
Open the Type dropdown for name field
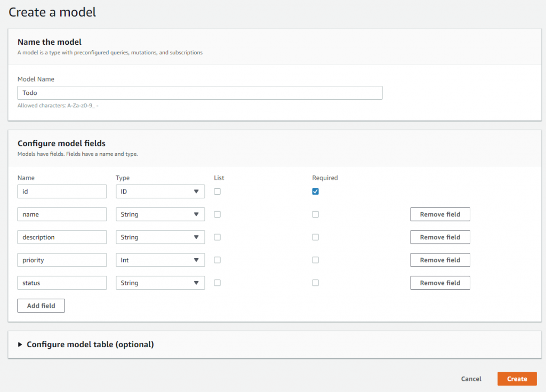(x=160, y=214)
